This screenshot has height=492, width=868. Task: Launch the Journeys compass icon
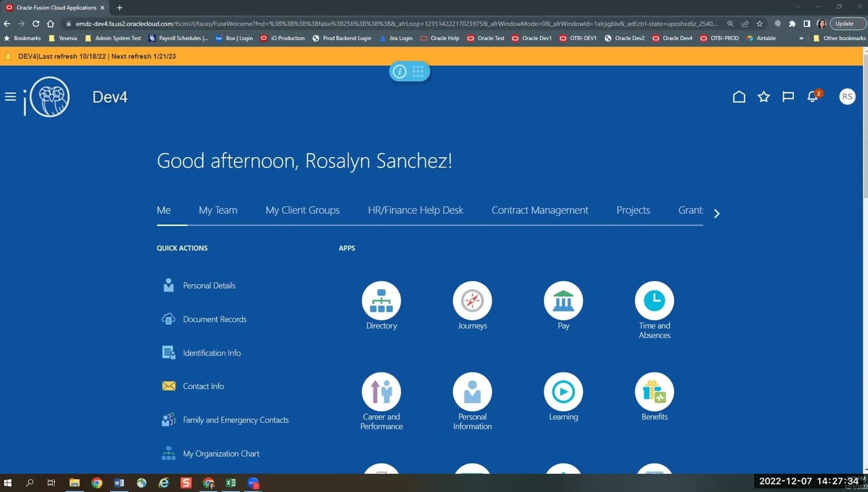pos(472,301)
